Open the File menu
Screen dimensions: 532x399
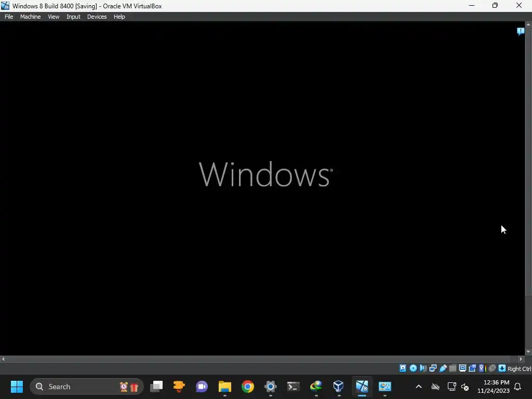pos(9,17)
